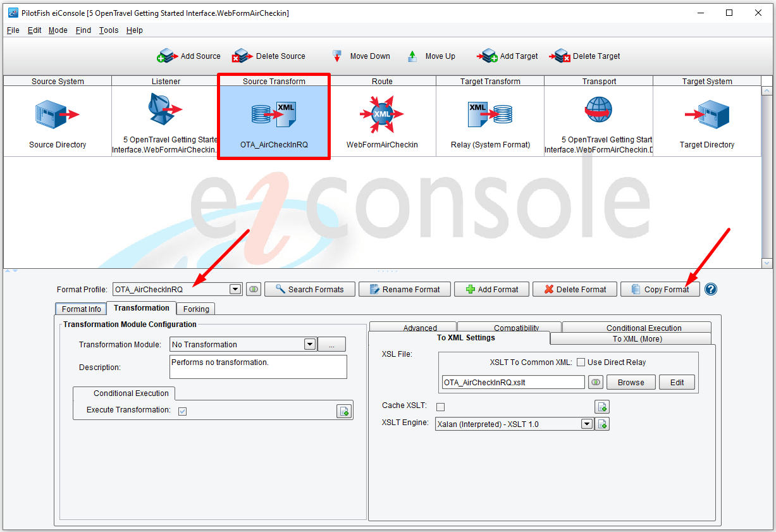The image size is (776, 532).
Task: Click the green icon beside Format Profile
Action: tap(253, 289)
